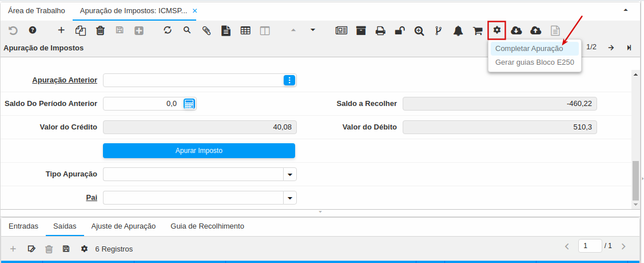This screenshot has width=644, height=263.
Task: Click the page number field in Saídas pager
Action: [x=590, y=246]
